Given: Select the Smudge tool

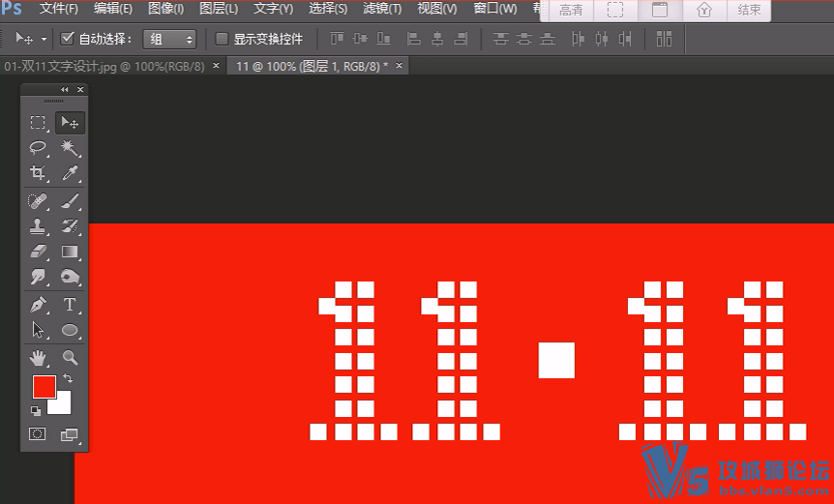Looking at the screenshot, I should [x=38, y=277].
